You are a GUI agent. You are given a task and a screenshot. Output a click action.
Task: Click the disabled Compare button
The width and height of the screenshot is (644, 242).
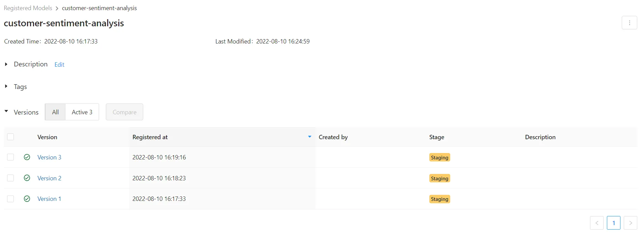click(124, 112)
